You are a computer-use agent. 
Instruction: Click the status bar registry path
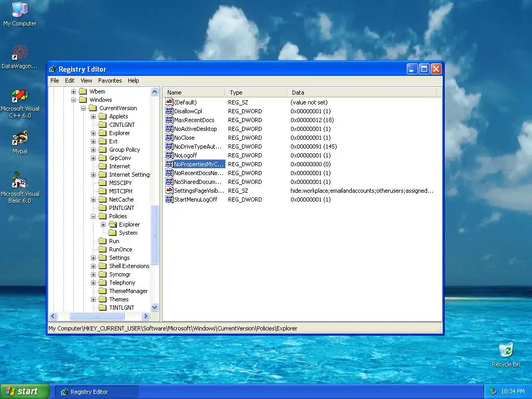[x=172, y=328]
